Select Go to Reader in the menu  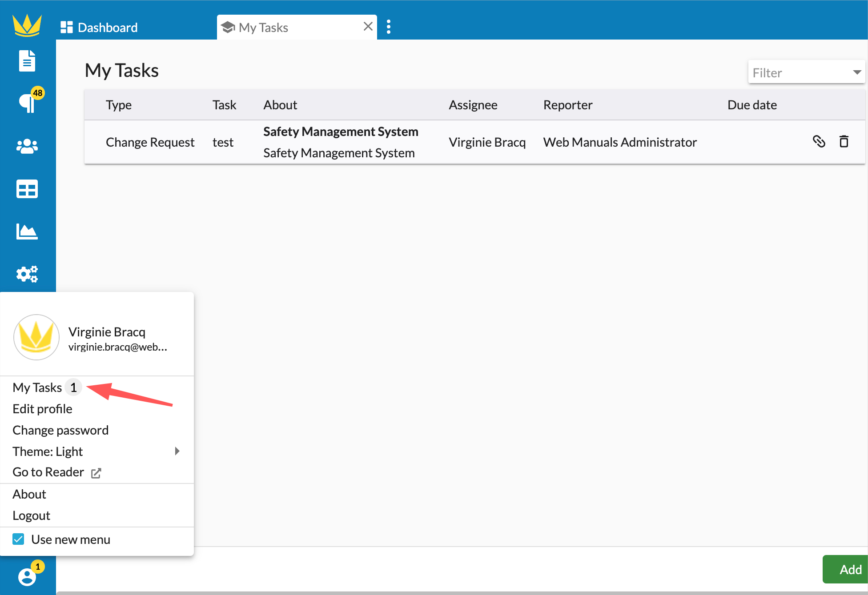48,472
